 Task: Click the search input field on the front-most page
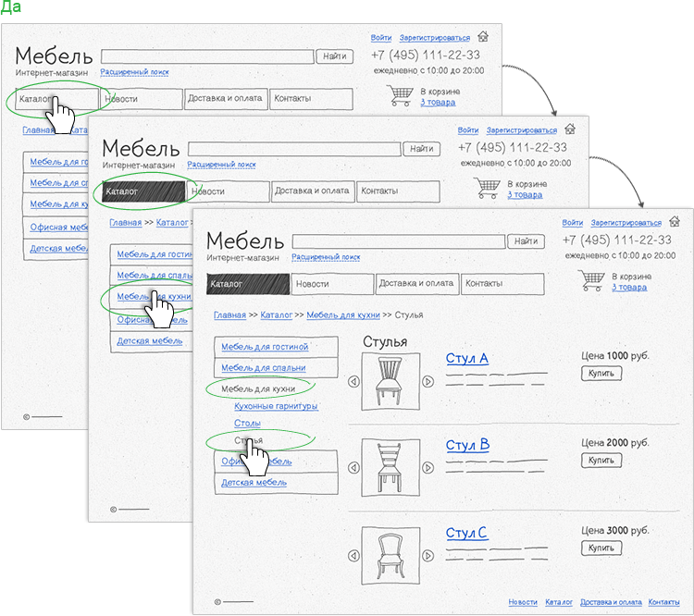(400, 241)
